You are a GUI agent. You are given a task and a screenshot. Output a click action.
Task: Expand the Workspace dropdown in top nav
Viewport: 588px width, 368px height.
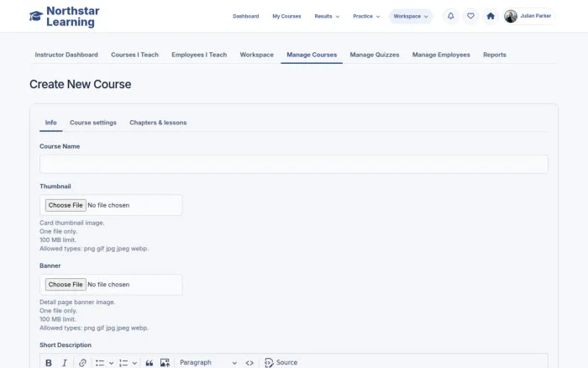point(411,16)
